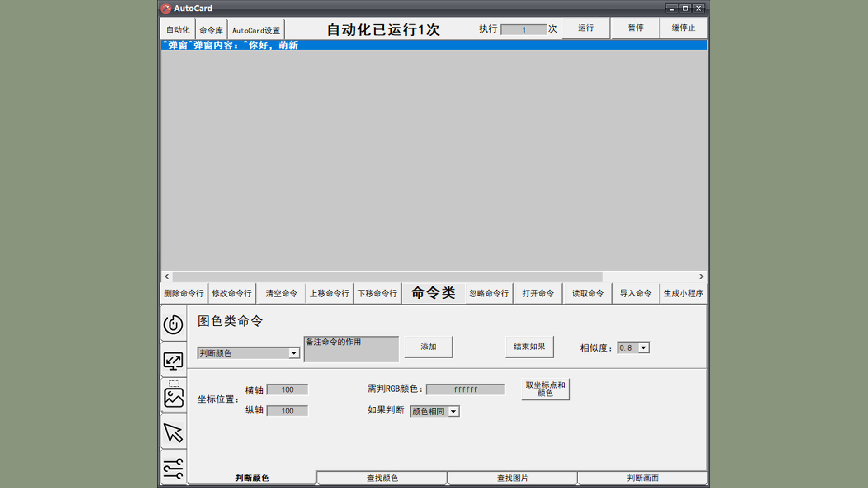Select the cursor arrow sidebar icon
The width and height of the screenshot is (868, 488).
[173, 432]
